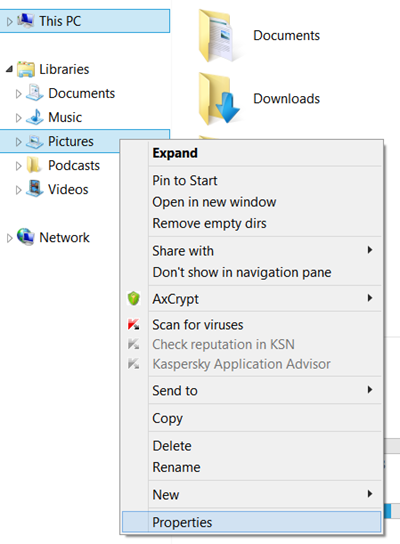Click the Podcasts folder icon

click(34, 165)
